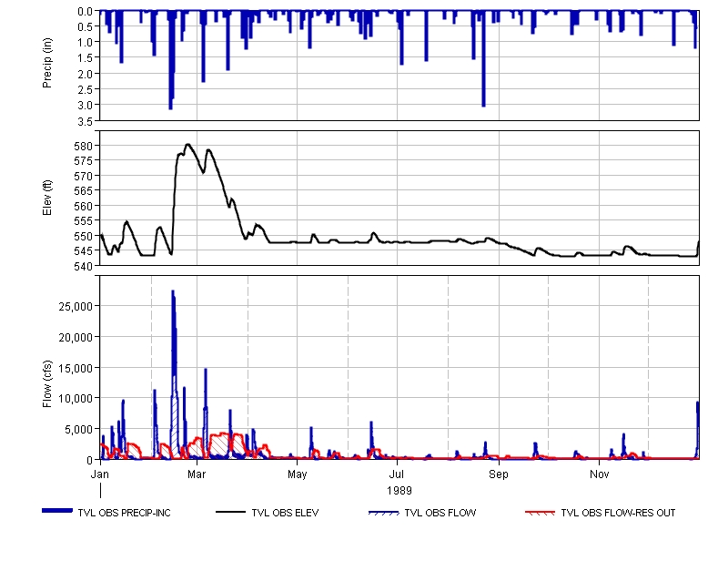Click the blue PRECIP-INC legend swatch

[57, 511]
